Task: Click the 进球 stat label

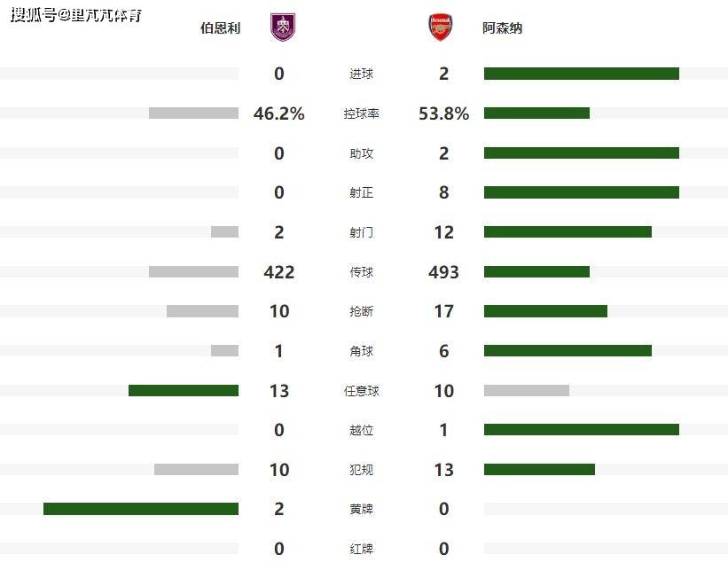Action: pyautogui.click(x=361, y=74)
